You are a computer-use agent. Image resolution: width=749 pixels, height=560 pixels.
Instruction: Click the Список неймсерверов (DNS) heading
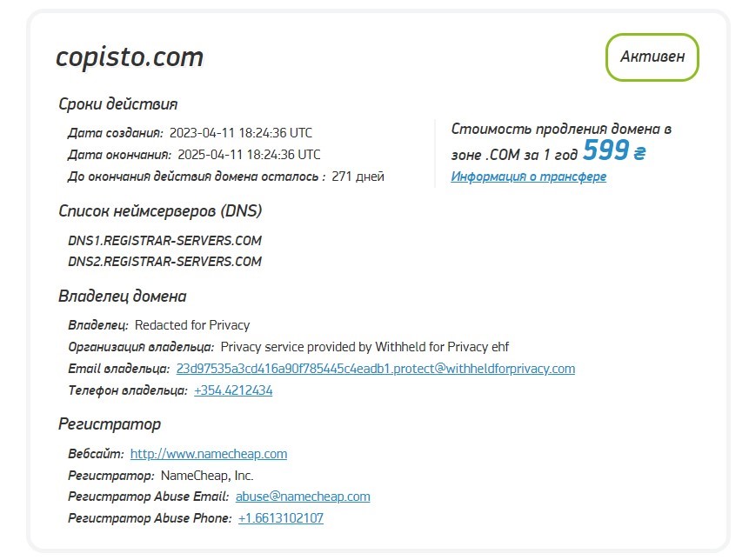(160, 211)
